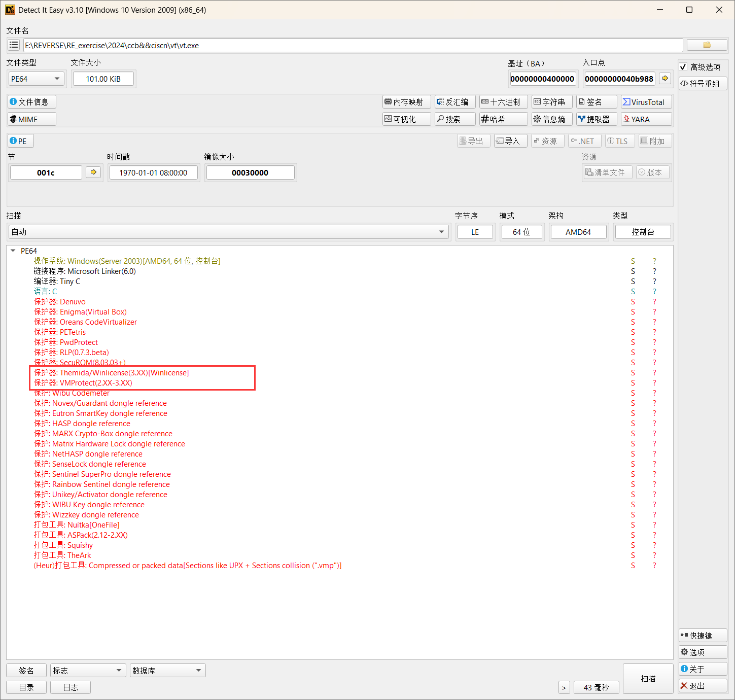Open the disassembler (反汇编) view

click(x=455, y=102)
